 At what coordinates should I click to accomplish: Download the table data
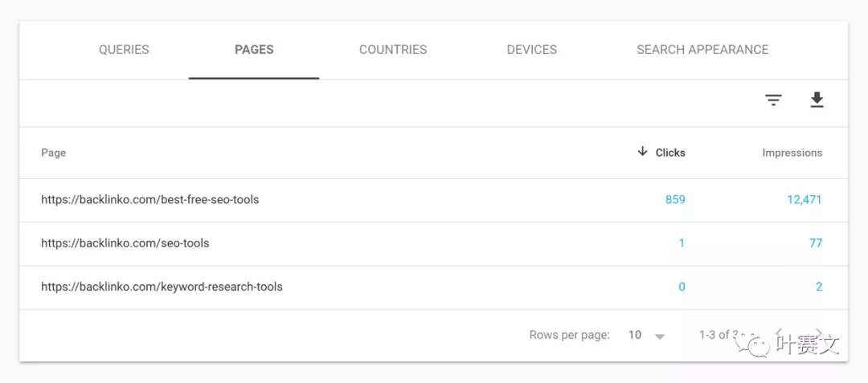tap(817, 100)
